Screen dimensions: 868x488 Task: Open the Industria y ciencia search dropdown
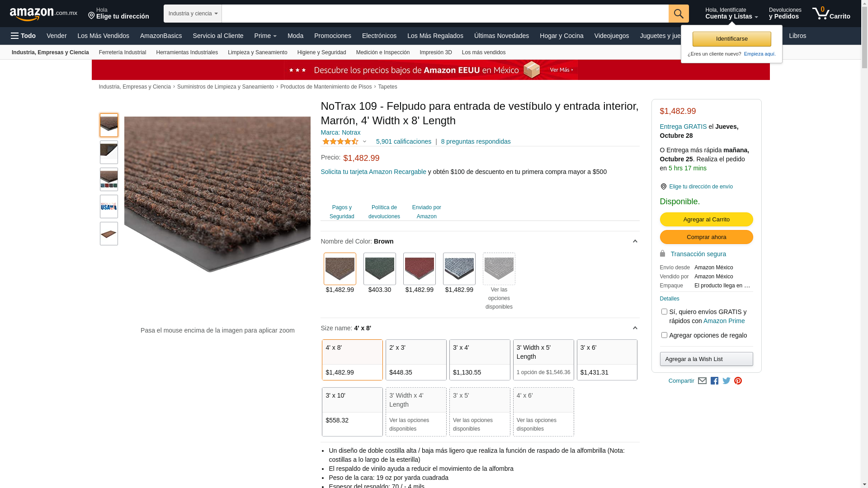coord(193,14)
